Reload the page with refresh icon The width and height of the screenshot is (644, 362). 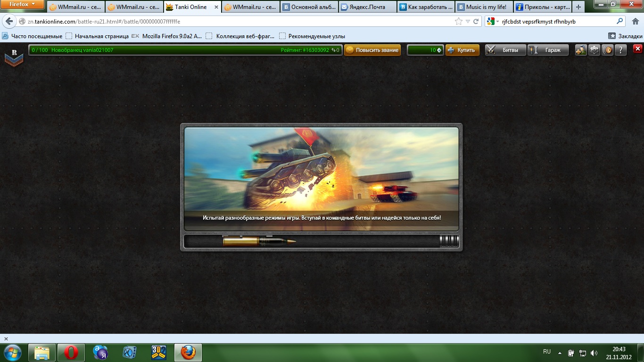pos(476,22)
